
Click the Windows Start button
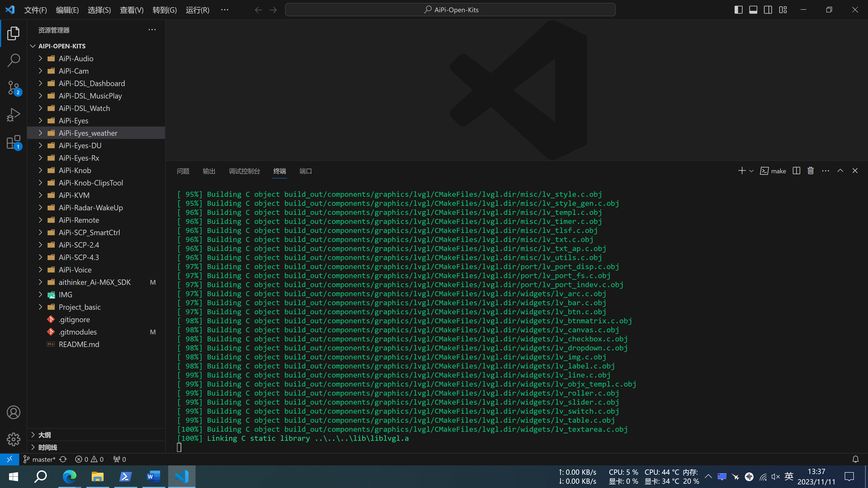[x=14, y=476]
